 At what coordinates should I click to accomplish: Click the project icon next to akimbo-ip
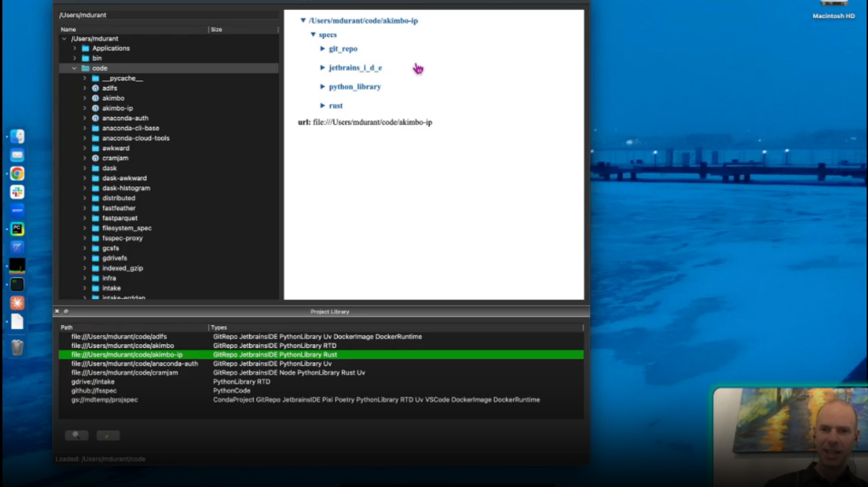pos(95,108)
